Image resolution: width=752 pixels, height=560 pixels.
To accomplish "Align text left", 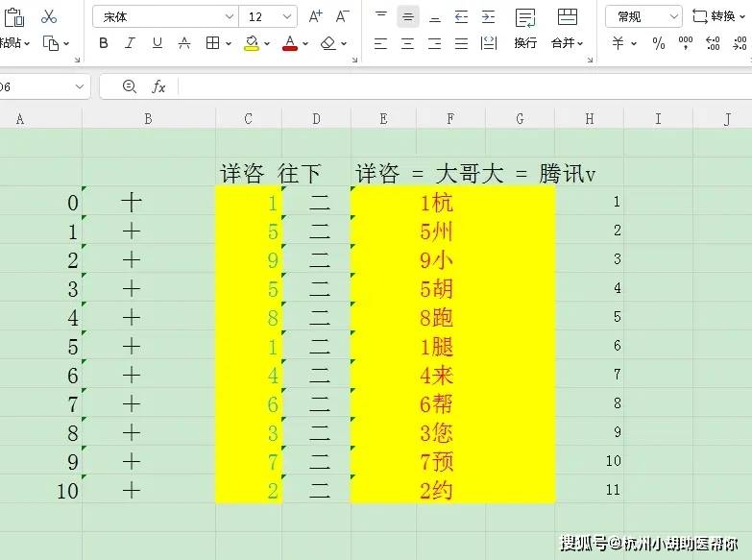I will (x=380, y=43).
